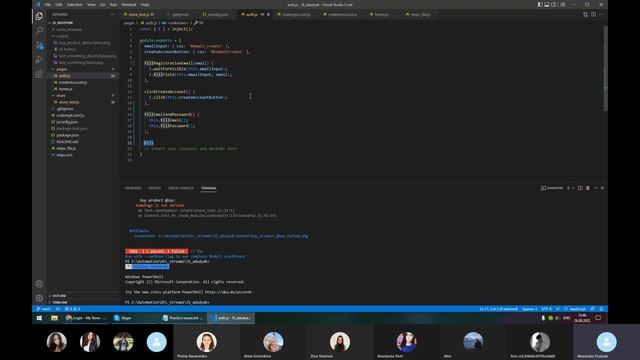Open home.js in the Explorer tree

point(83,89)
